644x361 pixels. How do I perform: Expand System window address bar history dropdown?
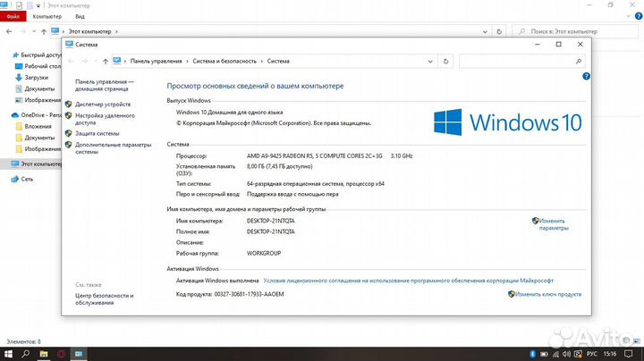coord(430,61)
